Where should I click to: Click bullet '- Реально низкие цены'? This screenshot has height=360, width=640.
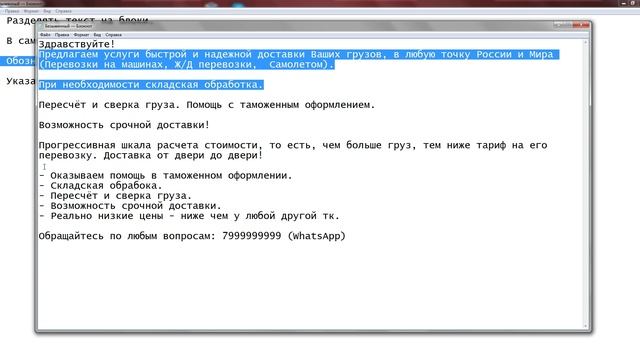(189, 216)
